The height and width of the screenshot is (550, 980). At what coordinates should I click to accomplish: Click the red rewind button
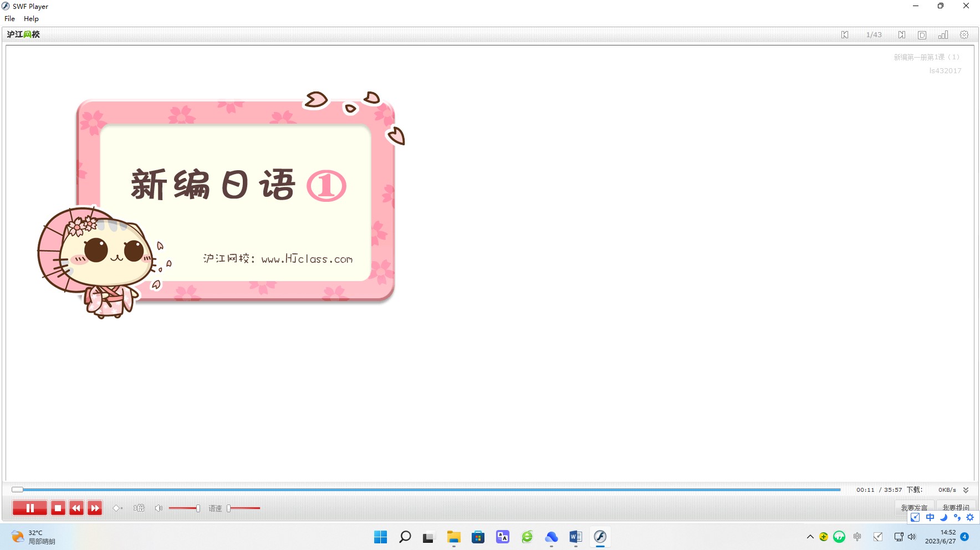(x=76, y=508)
